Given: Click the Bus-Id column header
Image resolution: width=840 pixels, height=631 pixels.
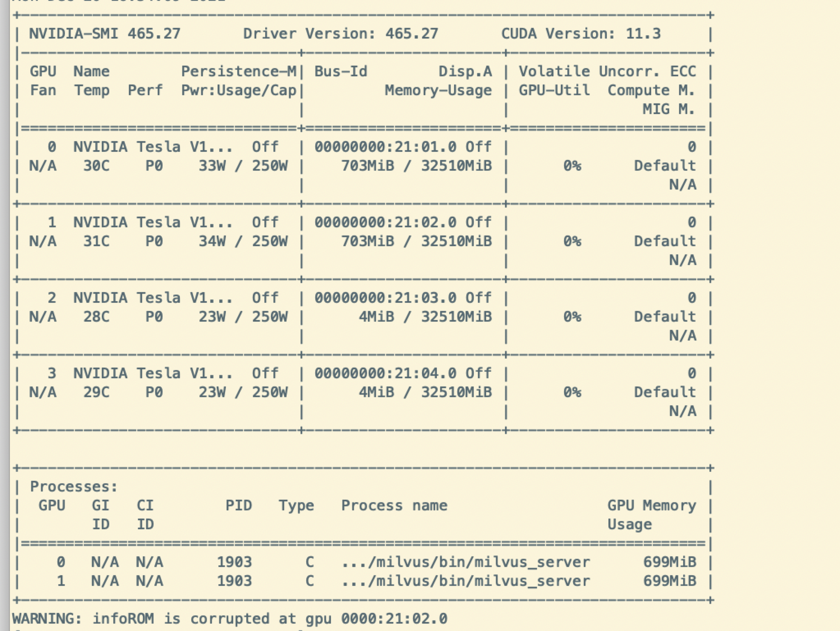Looking at the screenshot, I should [x=341, y=71].
